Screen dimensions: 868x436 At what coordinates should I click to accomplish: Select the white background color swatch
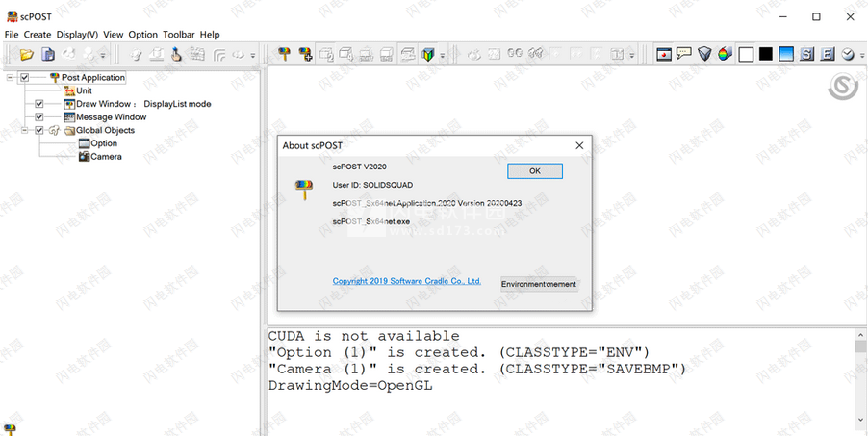click(x=746, y=54)
